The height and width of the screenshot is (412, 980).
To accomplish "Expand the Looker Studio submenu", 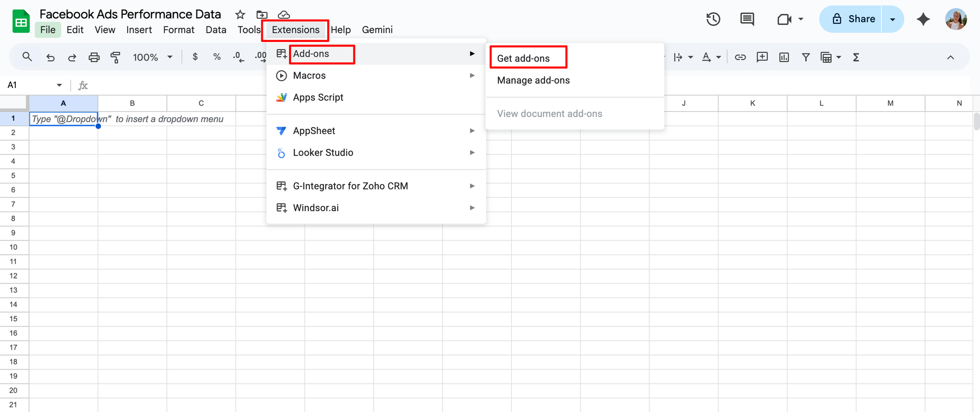I will (x=376, y=152).
